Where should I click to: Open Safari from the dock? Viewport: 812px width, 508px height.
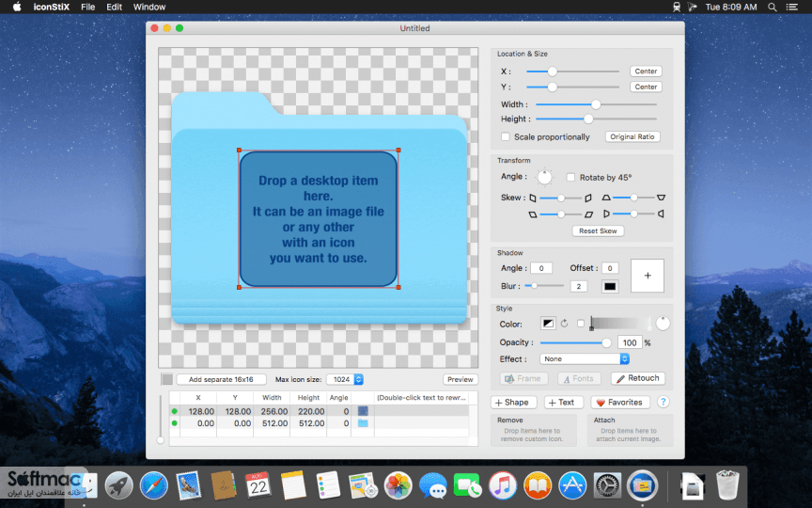(154, 486)
